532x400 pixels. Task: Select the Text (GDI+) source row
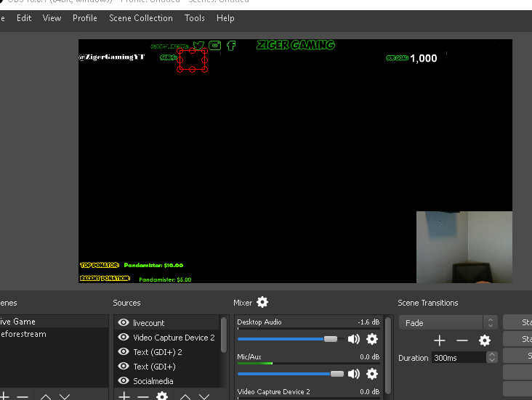click(168, 367)
